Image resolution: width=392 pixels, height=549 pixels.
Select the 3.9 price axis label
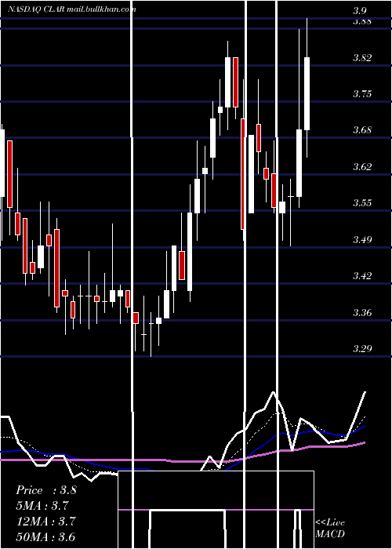point(359,11)
